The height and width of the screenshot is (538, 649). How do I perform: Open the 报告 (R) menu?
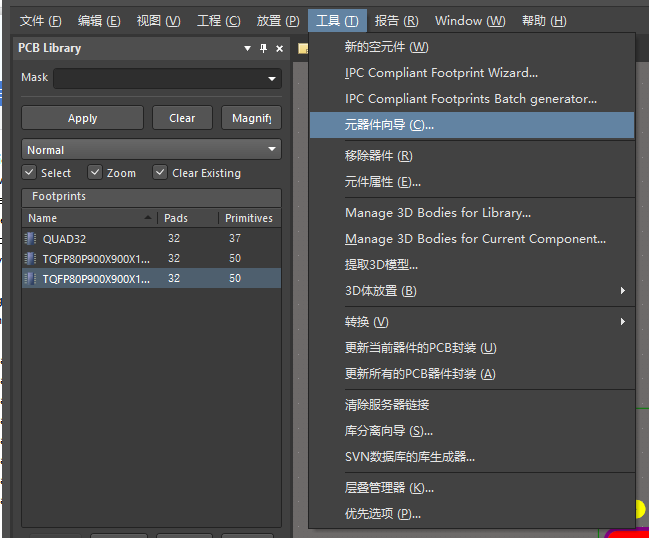click(x=397, y=21)
